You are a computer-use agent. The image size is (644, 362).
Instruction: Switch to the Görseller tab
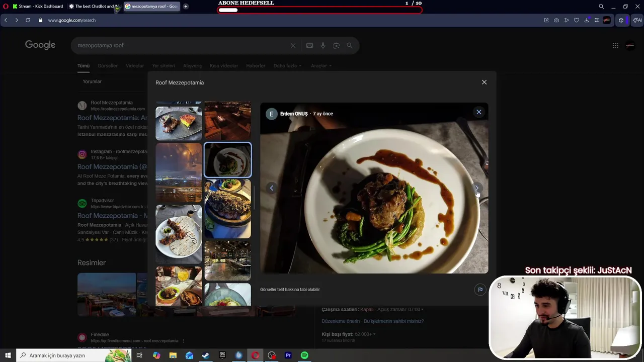(108, 66)
